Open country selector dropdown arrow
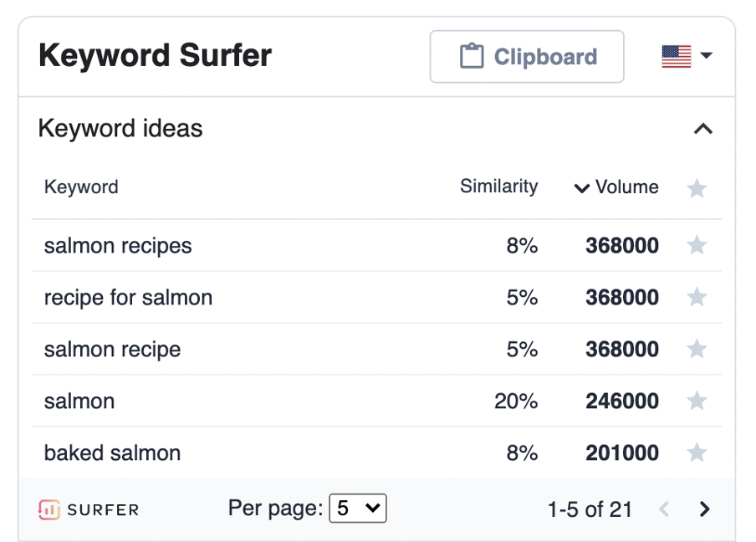The width and height of the screenshot is (756, 542). [x=706, y=55]
